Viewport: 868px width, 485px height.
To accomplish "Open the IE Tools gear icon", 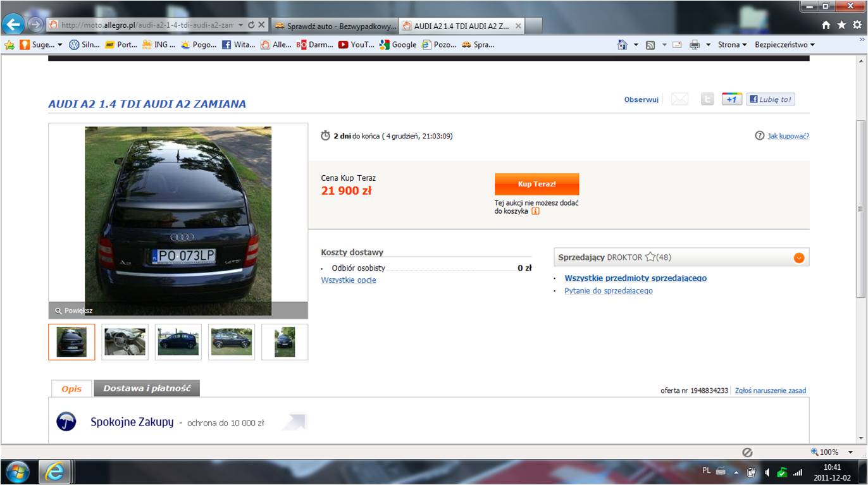I will click(x=856, y=25).
